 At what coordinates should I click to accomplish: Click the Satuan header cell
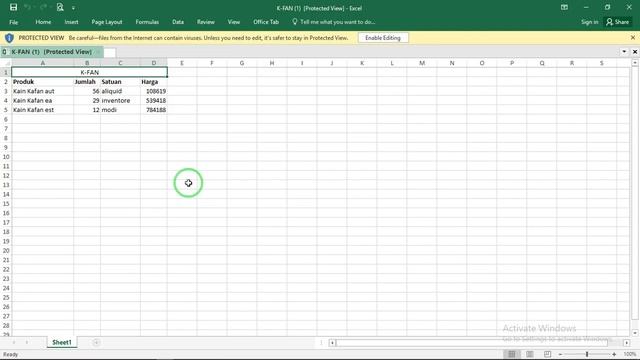[120, 82]
